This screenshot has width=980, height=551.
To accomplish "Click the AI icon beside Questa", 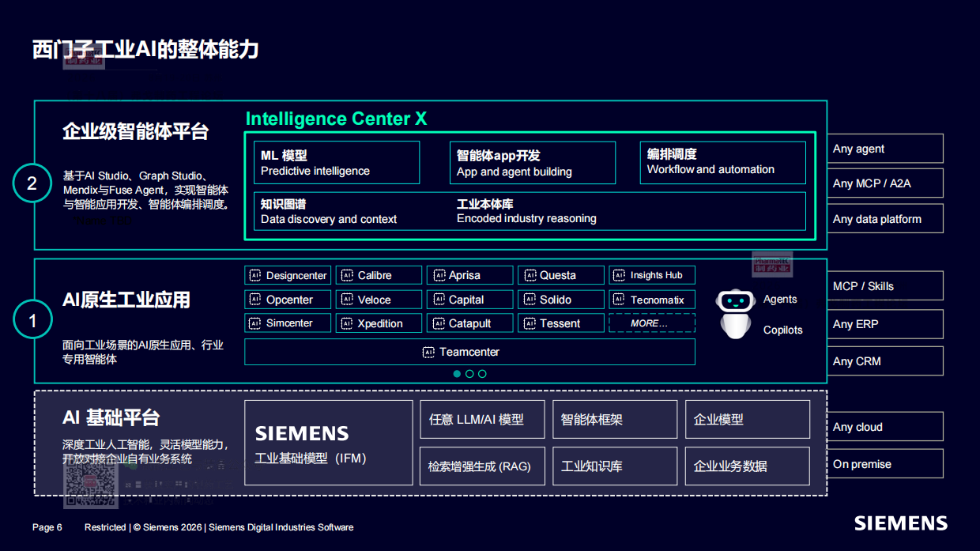I will click(530, 275).
